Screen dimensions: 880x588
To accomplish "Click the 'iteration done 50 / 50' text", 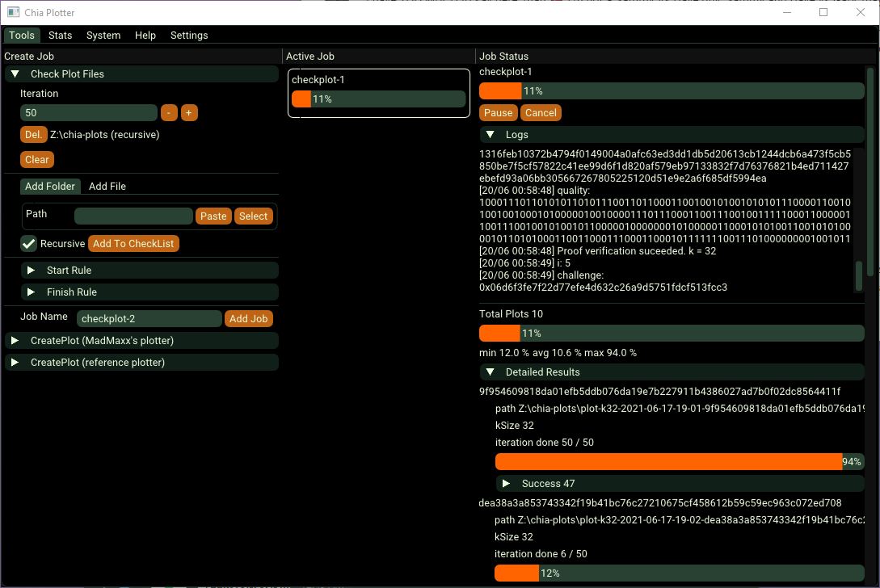I will pos(545,442).
